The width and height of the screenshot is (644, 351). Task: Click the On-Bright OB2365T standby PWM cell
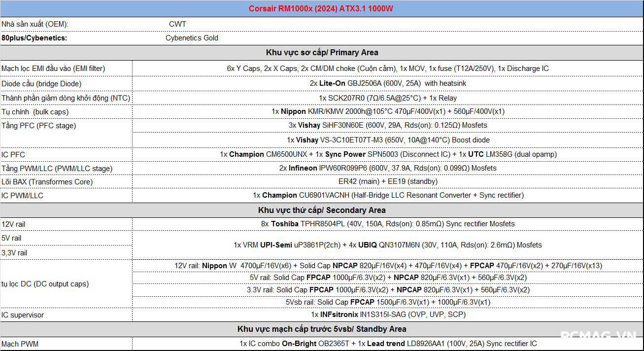388,344
